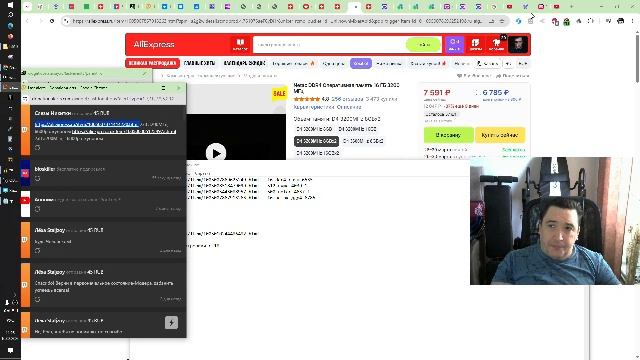Select the purple highlighted category pill

click(x=360, y=63)
